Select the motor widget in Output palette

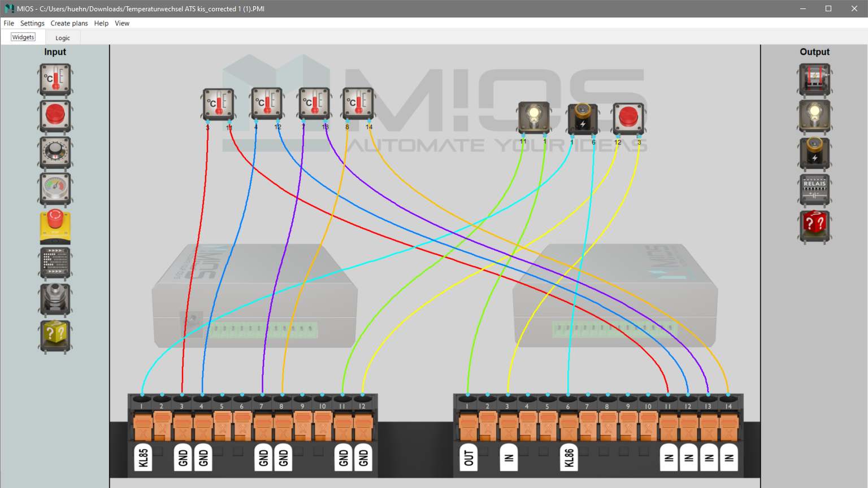click(814, 80)
